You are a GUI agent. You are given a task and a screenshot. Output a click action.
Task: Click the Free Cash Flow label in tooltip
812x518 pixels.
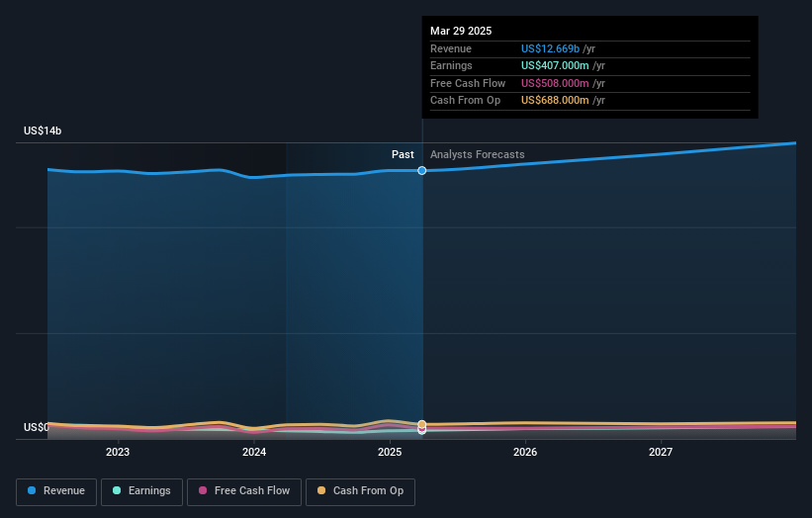(x=468, y=83)
